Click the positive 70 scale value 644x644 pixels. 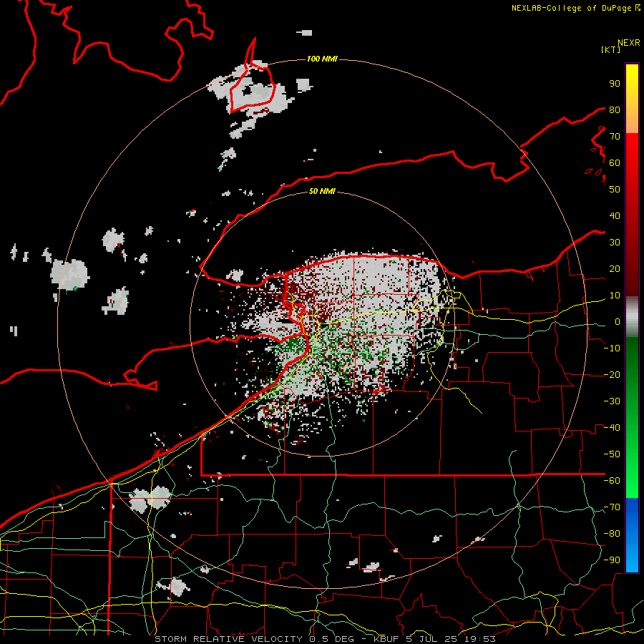click(x=615, y=137)
